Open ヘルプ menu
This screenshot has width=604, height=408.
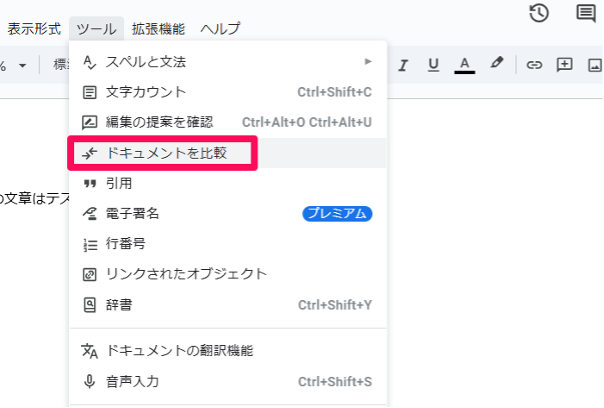pos(220,29)
